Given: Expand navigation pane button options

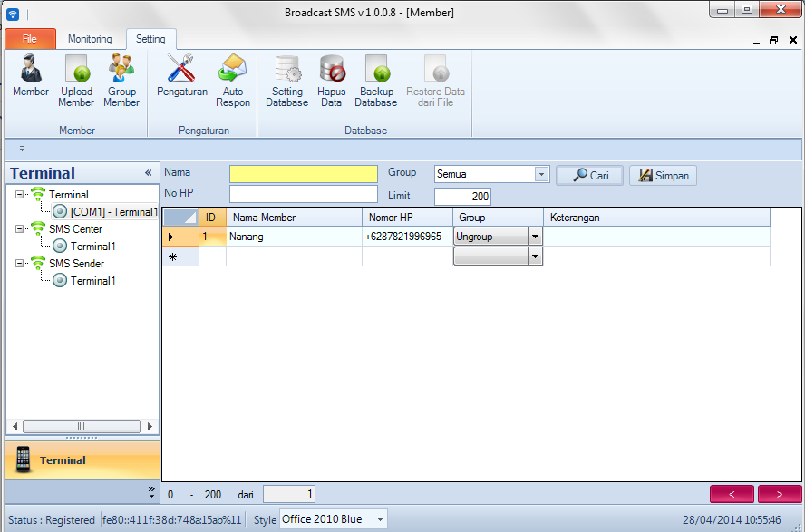Looking at the screenshot, I should click(x=151, y=492).
